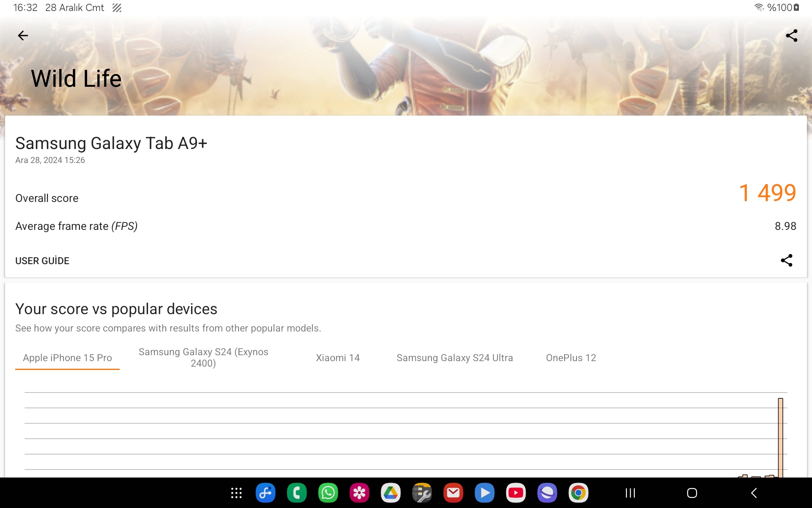Tap the recent apps navigation button

click(630, 493)
